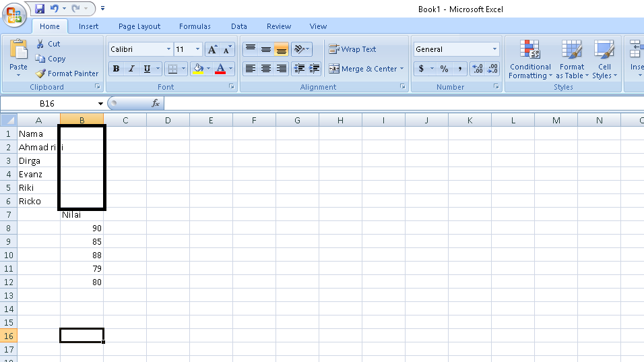The image size is (644, 362).
Task: Open Cell Styles gallery
Action: (604, 59)
